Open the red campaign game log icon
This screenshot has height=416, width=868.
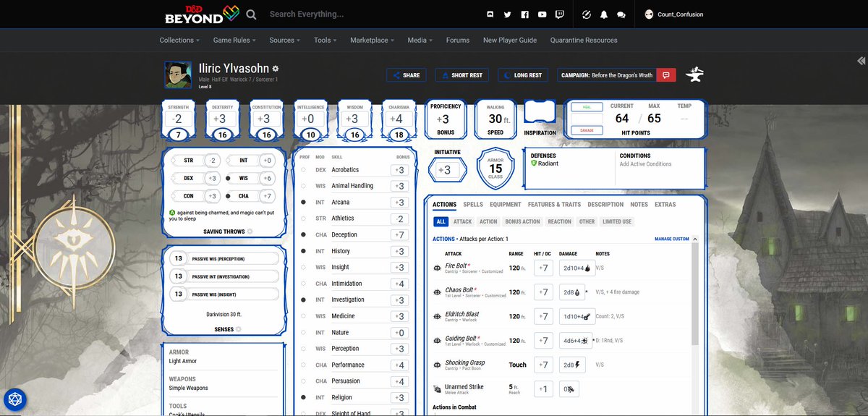point(666,75)
